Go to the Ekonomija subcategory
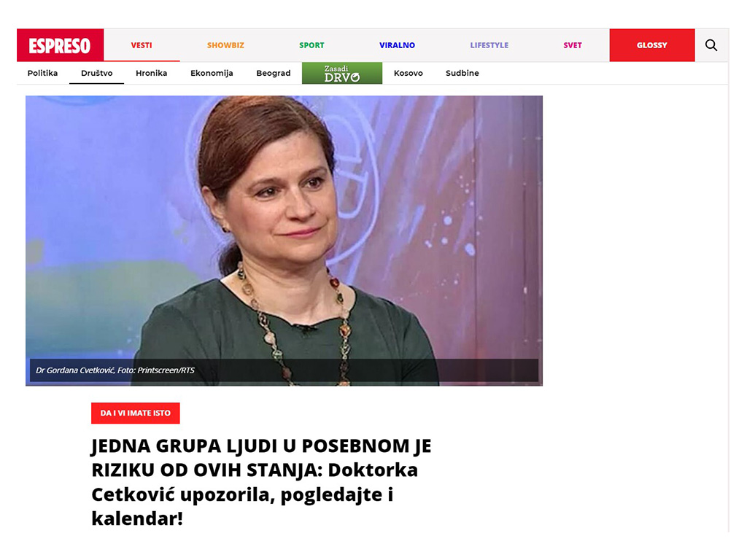The width and height of the screenshot is (747, 560). 212,73
